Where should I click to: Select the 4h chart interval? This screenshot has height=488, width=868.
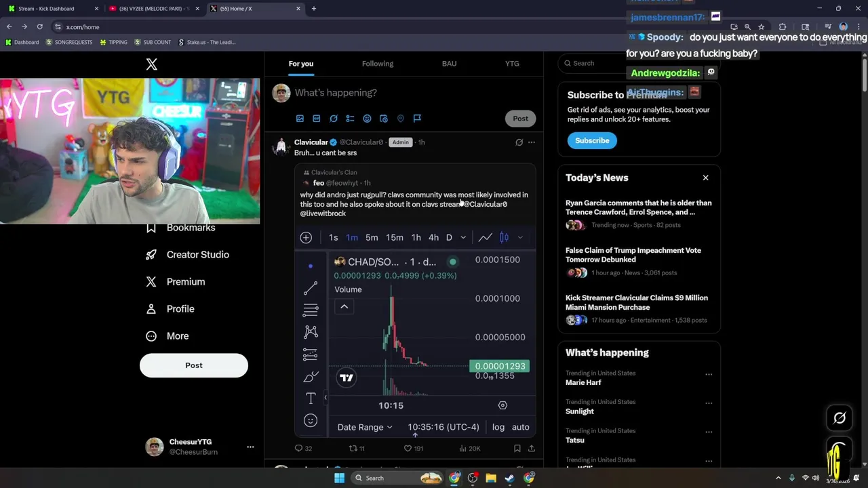click(x=433, y=237)
